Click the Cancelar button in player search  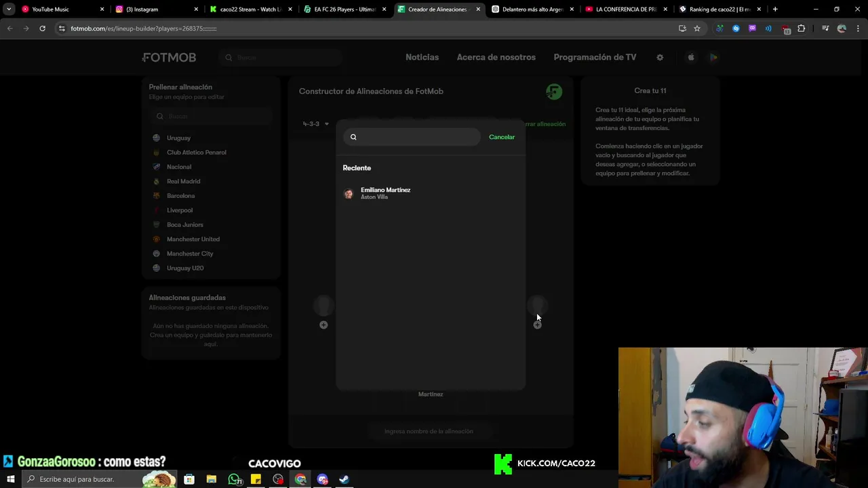[502, 137]
